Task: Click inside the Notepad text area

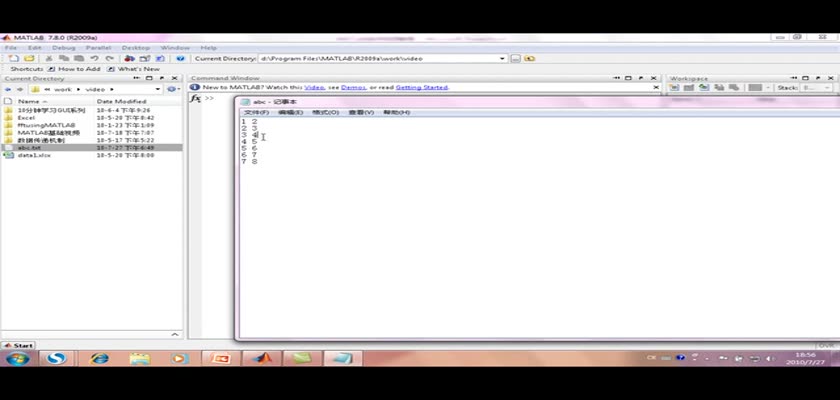Action: click(x=539, y=228)
